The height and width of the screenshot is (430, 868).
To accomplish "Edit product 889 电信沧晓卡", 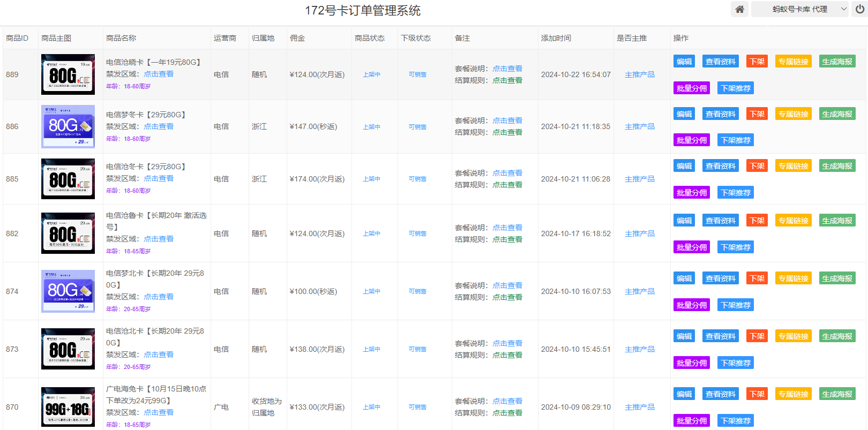I will [x=684, y=62].
